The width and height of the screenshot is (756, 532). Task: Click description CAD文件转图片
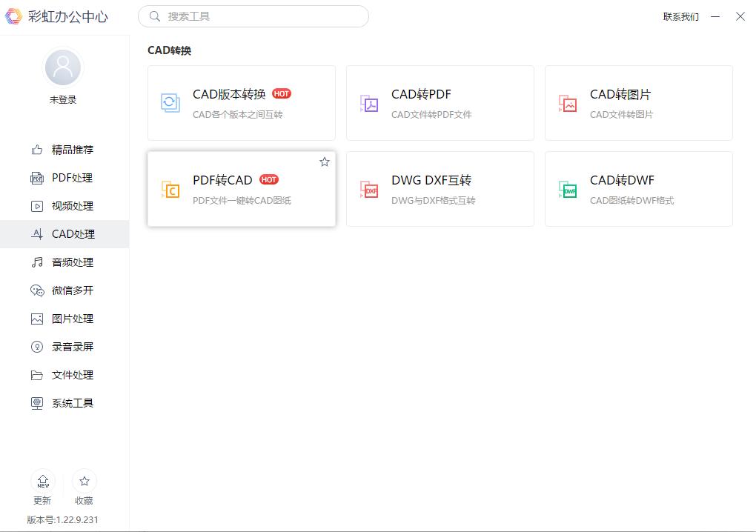pos(622,115)
